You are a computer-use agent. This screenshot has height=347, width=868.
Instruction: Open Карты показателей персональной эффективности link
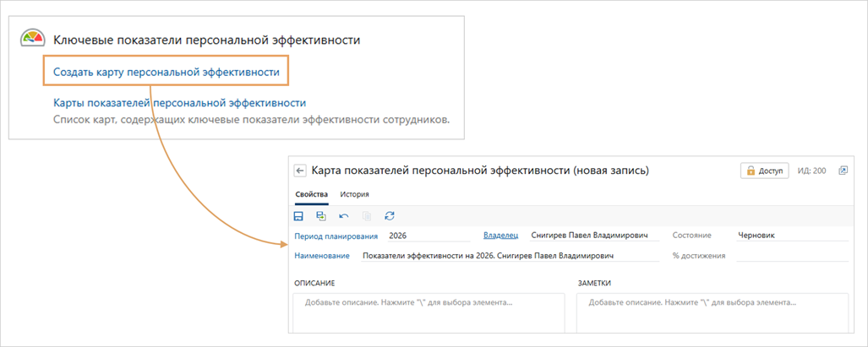click(x=179, y=103)
